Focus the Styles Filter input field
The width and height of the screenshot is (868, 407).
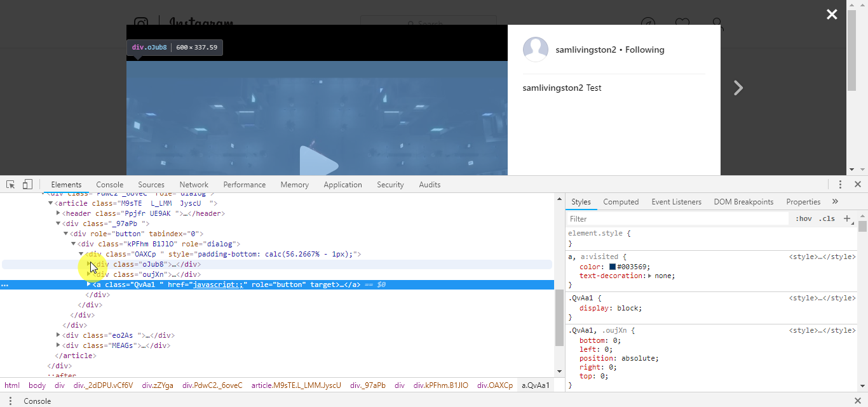(x=677, y=218)
